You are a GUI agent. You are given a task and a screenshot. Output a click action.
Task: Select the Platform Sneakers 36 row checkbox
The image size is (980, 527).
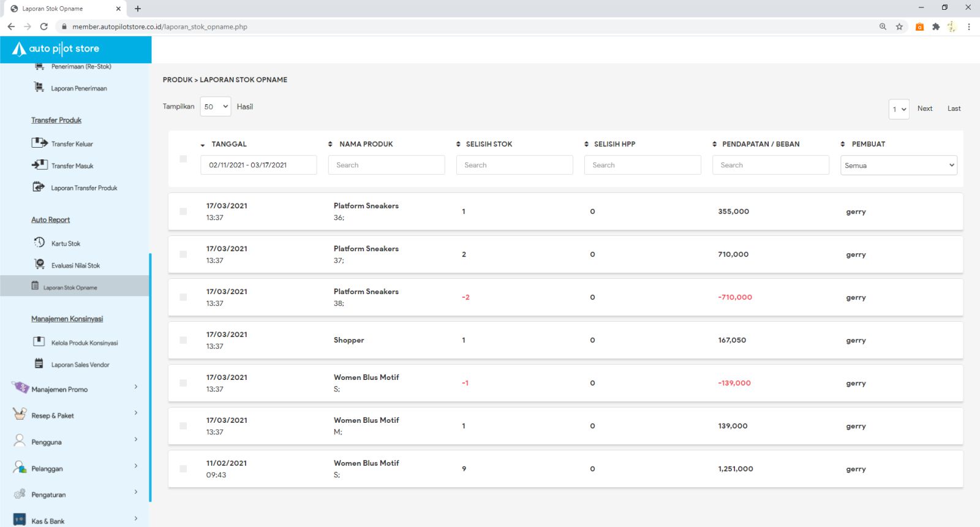[x=183, y=211]
